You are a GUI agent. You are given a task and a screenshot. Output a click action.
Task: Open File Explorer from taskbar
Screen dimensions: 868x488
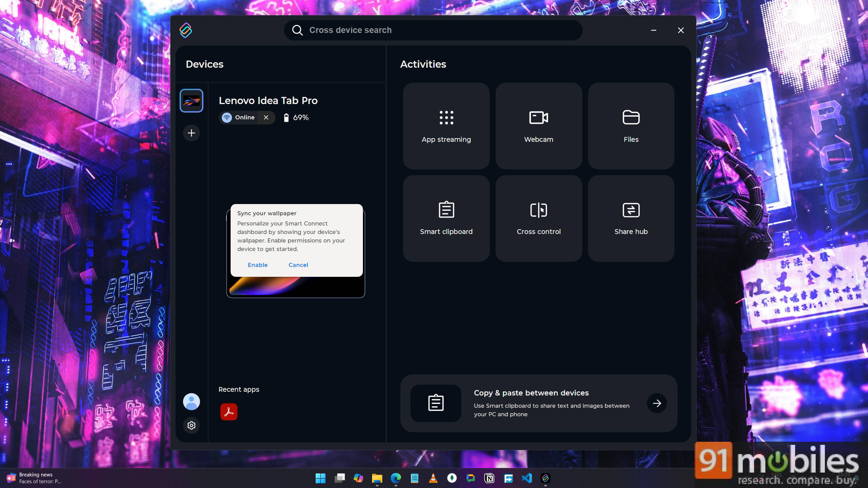point(377,478)
